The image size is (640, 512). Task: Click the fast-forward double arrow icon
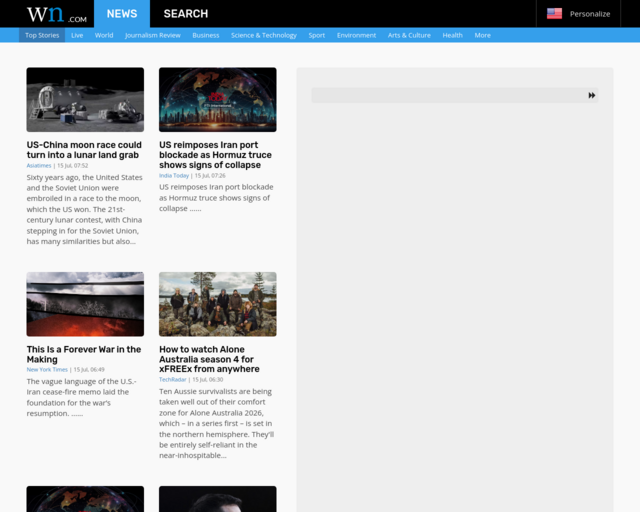click(591, 96)
